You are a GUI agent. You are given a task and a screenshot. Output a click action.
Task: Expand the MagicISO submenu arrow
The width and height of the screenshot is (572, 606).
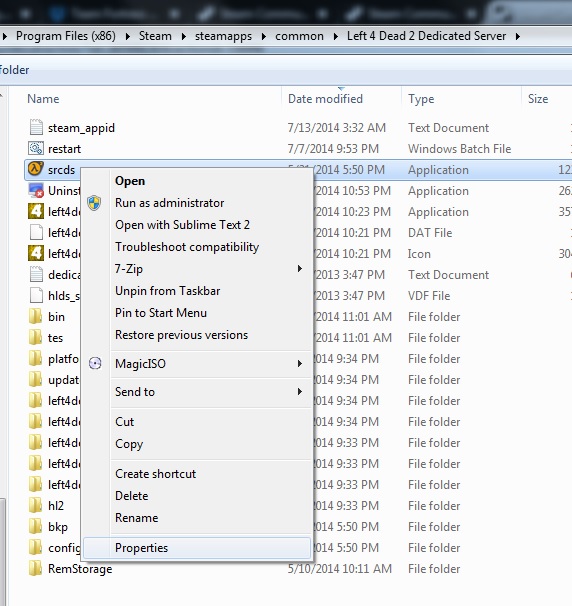click(x=300, y=363)
